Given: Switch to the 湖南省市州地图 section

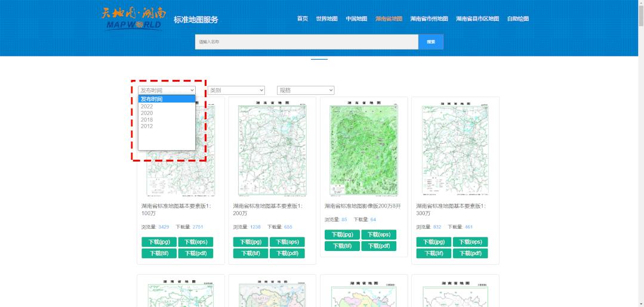Looking at the screenshot, I should 429,19.
